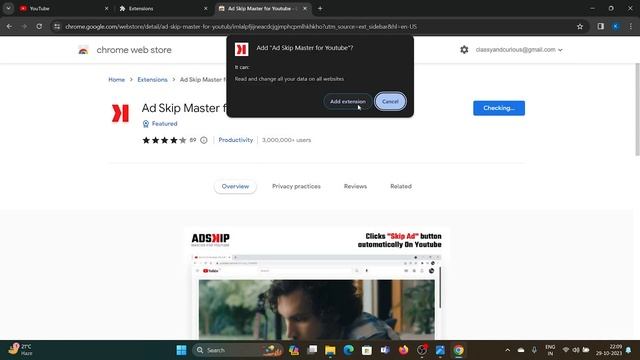The width and height of the screenshot is (640, 360).
Task: Open Google Chrome from the taskbar
Action: [x=458, y=350]
